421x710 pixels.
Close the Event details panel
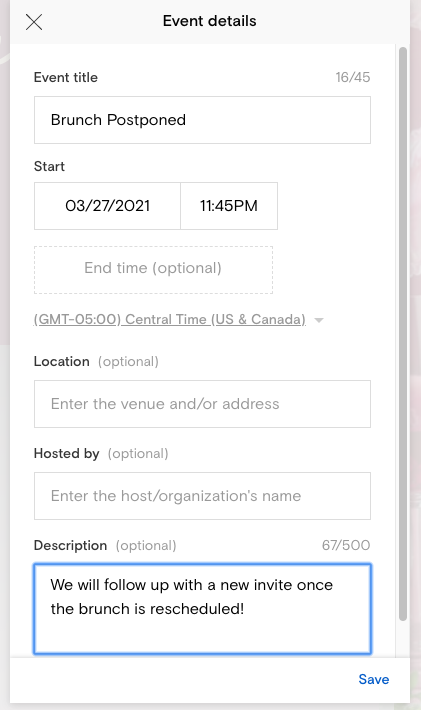[x=34, y=21]
